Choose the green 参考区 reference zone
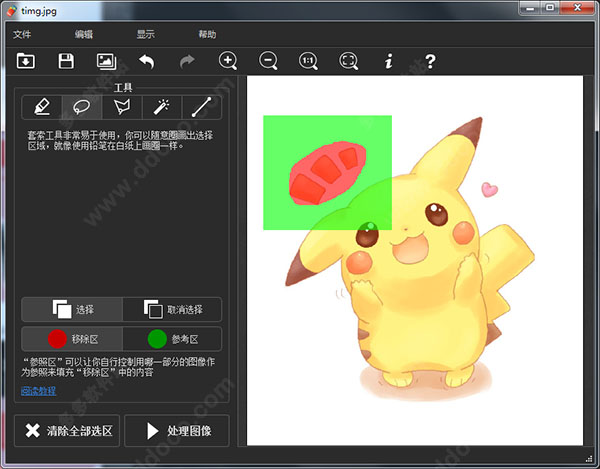The width and height of the screenshot is (600, 469). [172, 339]
